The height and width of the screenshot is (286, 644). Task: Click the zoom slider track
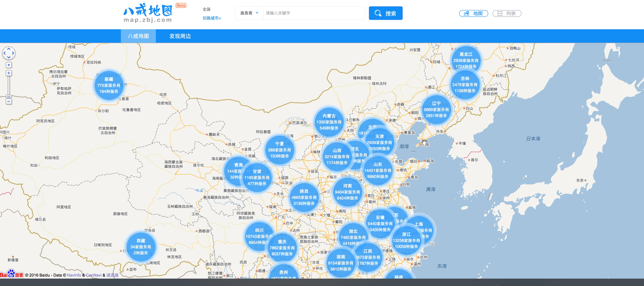point(9,85)
